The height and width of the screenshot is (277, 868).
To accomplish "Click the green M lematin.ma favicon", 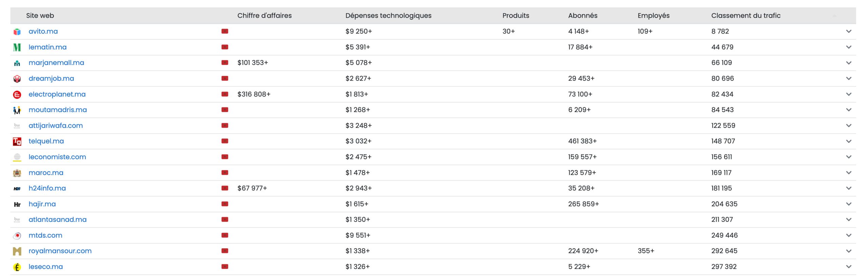I will click(17, 47).
